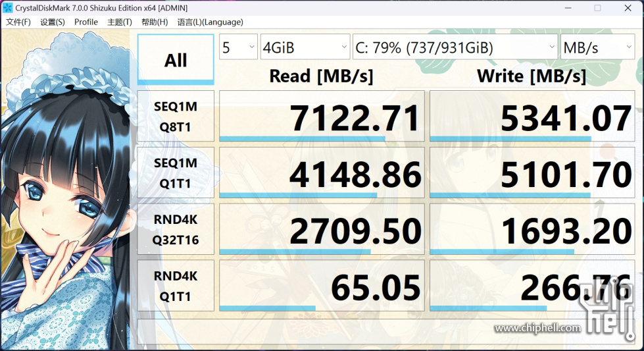Open the 文件(F) menu
This screenshot has width=644, height=351.
click(18, 22)
